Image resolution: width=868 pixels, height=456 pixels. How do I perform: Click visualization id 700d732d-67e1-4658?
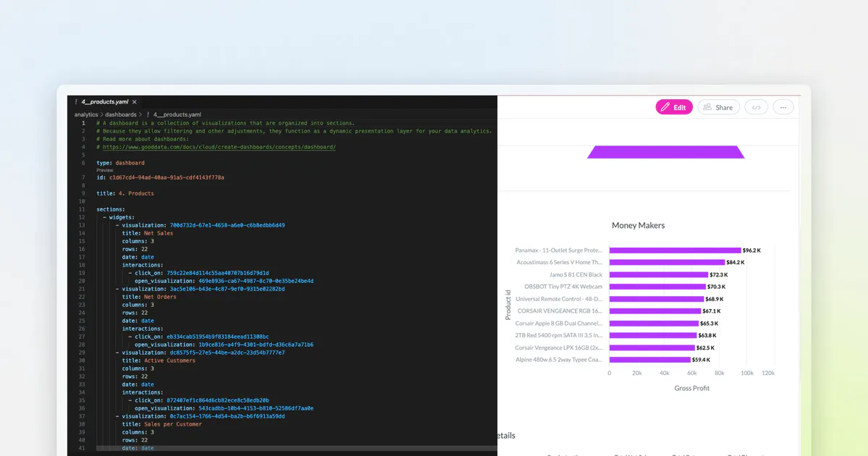click(227, 225)
